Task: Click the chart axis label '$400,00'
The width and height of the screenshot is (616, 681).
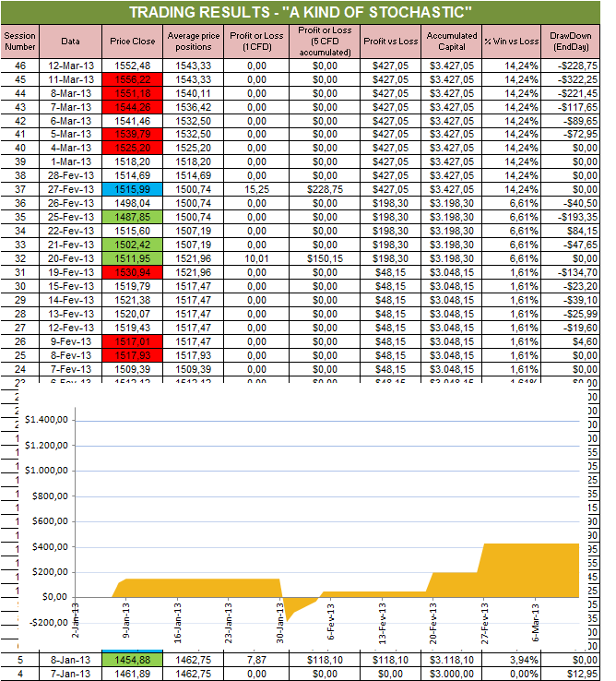Action: (50, 547)
